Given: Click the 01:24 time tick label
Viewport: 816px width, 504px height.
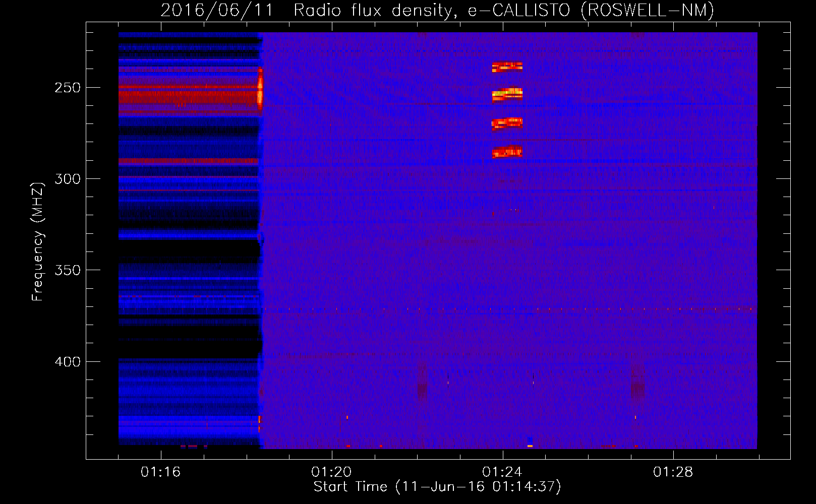Looking at the screenshot, I should (x=502, y=472).
